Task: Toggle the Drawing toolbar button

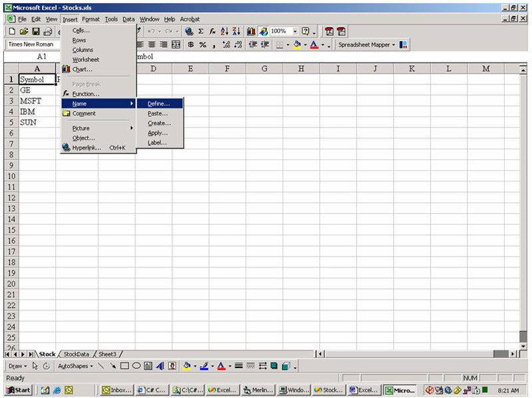Action: pyautogui.click(x=263, y=31)
